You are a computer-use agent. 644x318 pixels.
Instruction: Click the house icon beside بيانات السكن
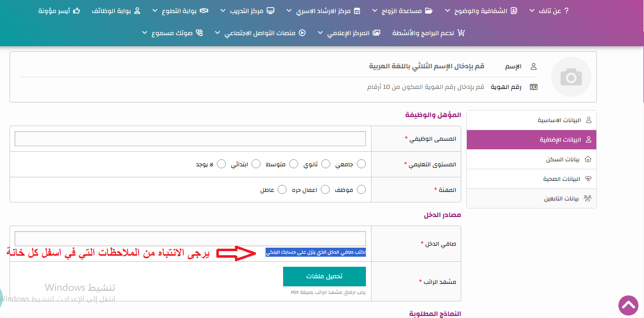tap(588, 159)
